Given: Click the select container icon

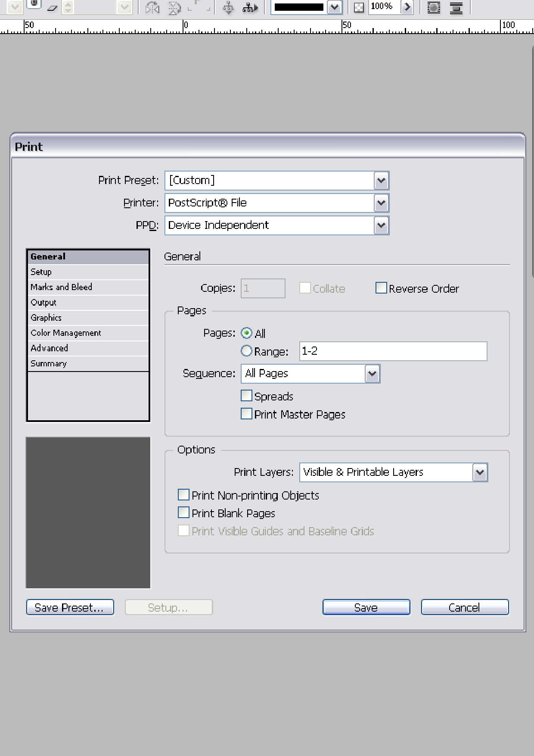Looking at the screenshot, I should [228, 7].
